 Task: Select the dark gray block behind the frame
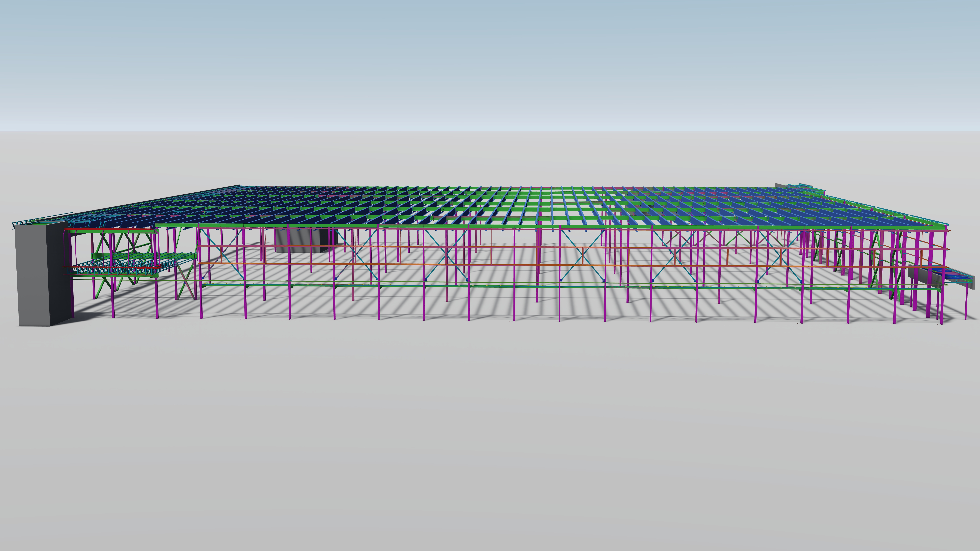[307, 241]
